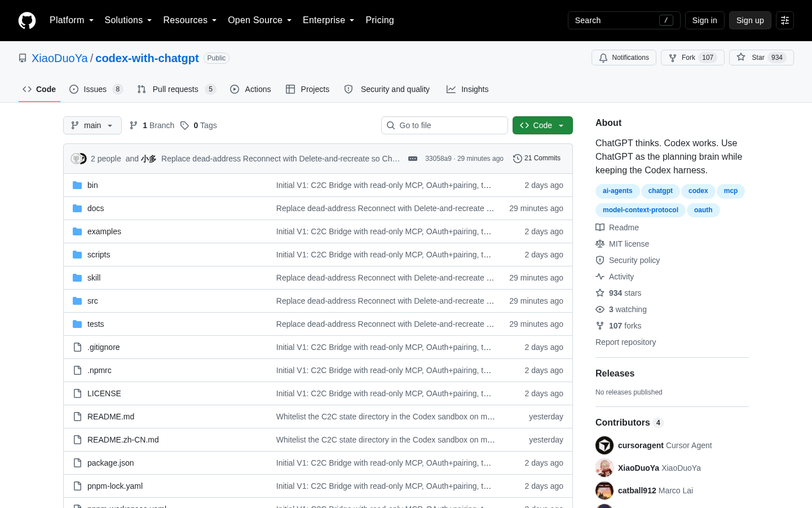Click the package.json file icon

[77, 463]
